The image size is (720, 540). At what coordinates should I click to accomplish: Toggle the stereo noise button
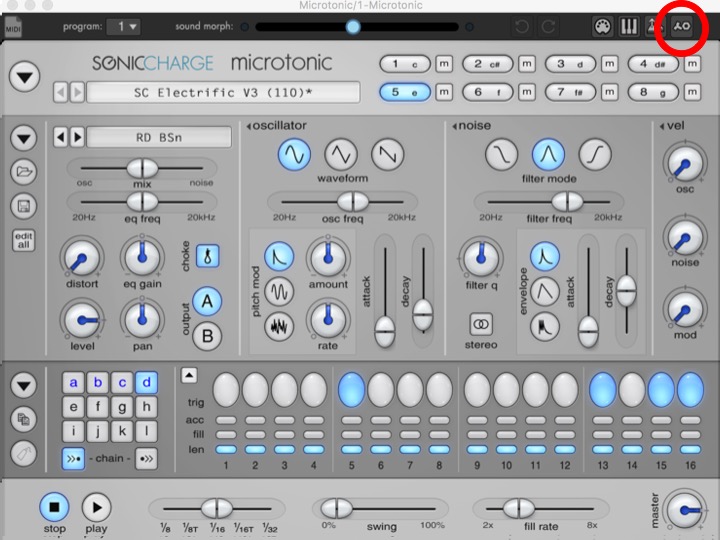[481, 325]
